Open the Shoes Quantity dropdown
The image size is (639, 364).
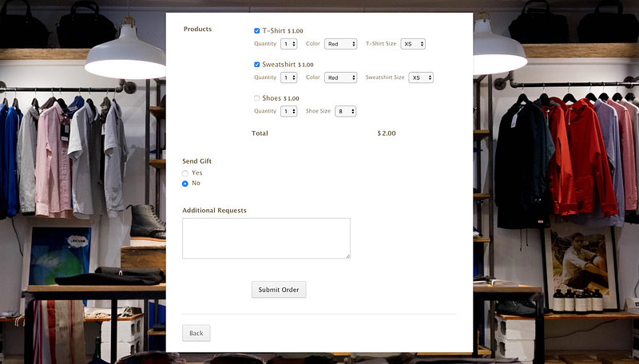pyautogui.click(x=288, y=111)
